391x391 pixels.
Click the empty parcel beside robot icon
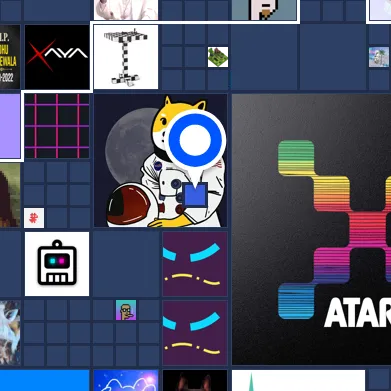pyautogui.click(x=126, y=264)
